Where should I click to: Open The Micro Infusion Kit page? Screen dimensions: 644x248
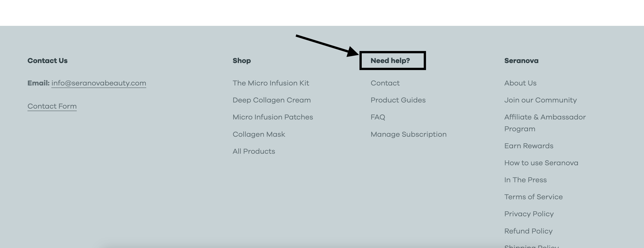(271, 83)
